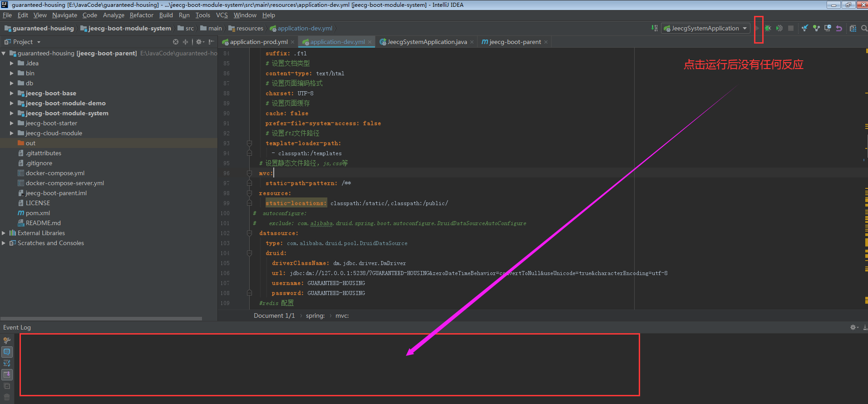Open VCS Show History clock icon
Viewport: 868px width, 404px height.
pyautogui.click(x=828, y=28)
